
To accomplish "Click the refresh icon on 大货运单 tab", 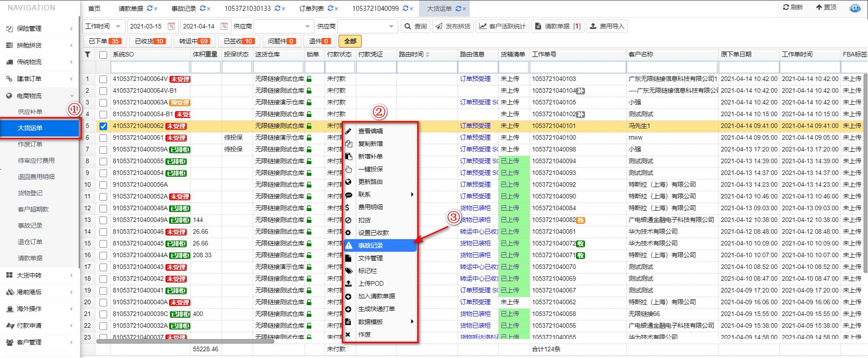I will point(458,9).
